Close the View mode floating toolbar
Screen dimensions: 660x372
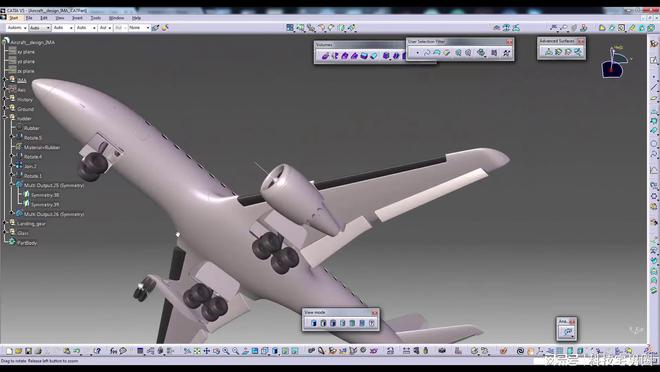[374, 313]
